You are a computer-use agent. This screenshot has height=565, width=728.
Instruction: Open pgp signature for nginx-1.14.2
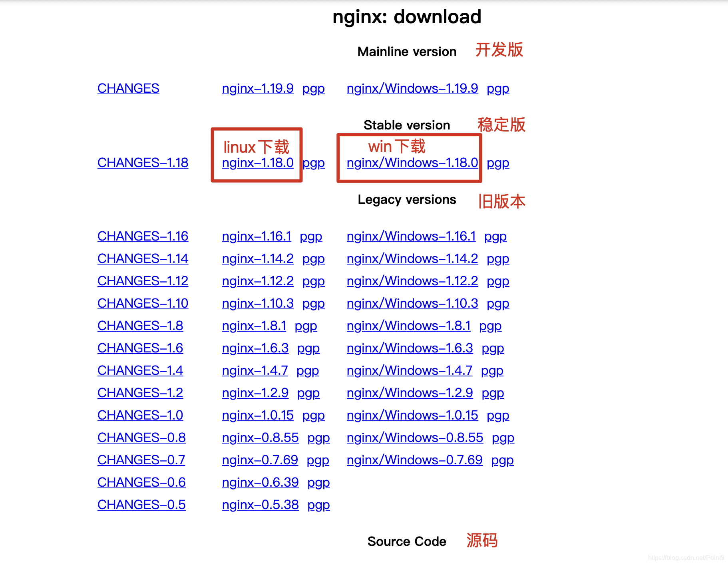pyautogui.click(x=313, y=259)
